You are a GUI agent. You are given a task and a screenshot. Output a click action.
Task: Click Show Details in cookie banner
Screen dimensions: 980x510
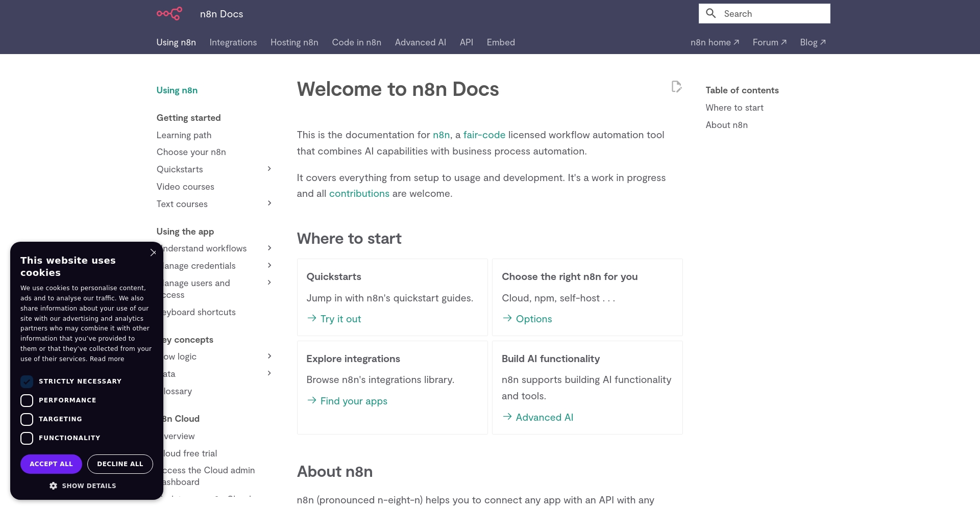coord(83,486)
